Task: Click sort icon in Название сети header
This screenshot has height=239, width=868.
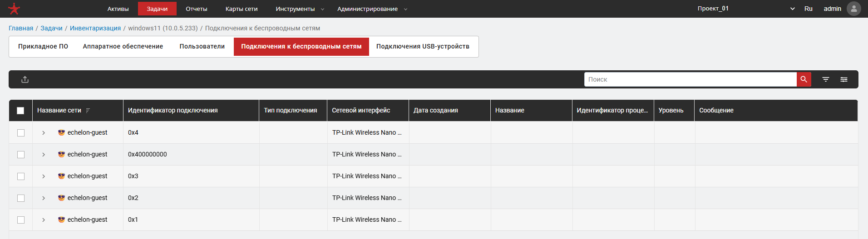Action: (88, 110)
